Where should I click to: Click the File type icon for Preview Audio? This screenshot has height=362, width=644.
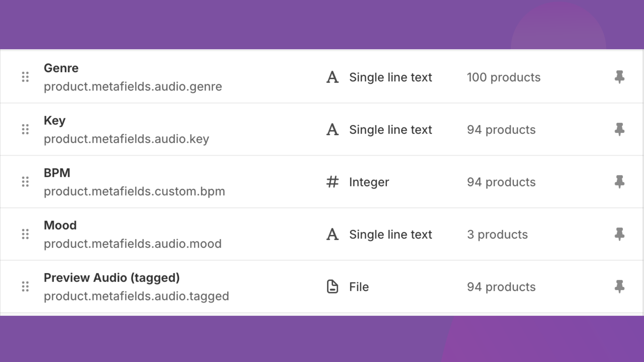click(x=333, y=286)
